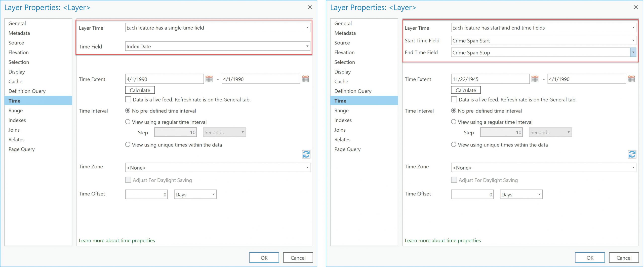Open the Layer Time dropdown showing single time field
The width and height of the screenshot is (644, 267).
(307, 28)
